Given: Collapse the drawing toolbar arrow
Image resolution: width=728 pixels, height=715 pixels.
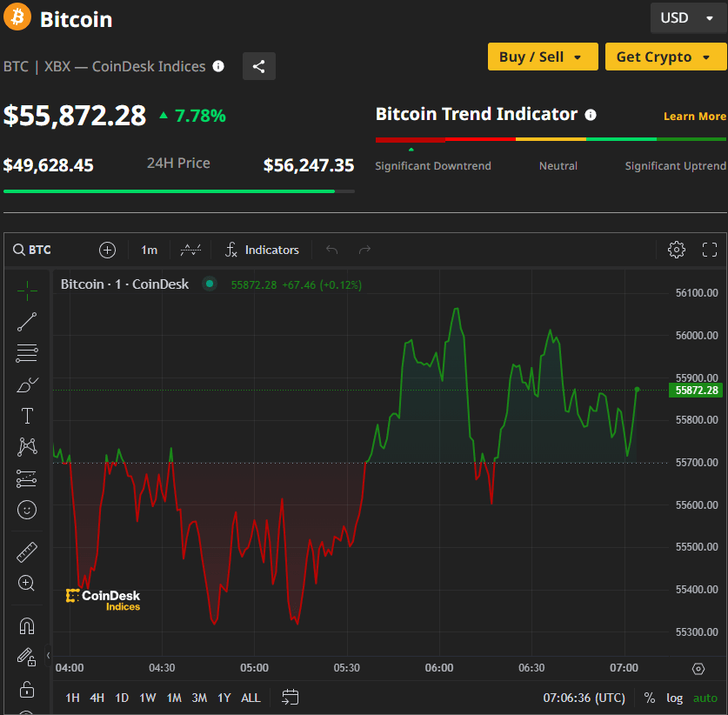Looking at the screenshot, I should (48, 656).
